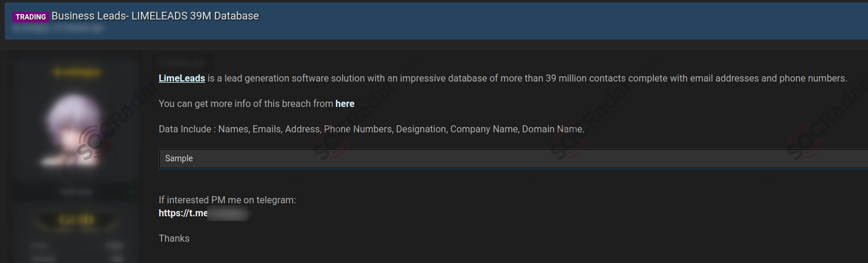868x263 pixels.
Task: Click the blurred author line under thread title
Action: (59, 28)
